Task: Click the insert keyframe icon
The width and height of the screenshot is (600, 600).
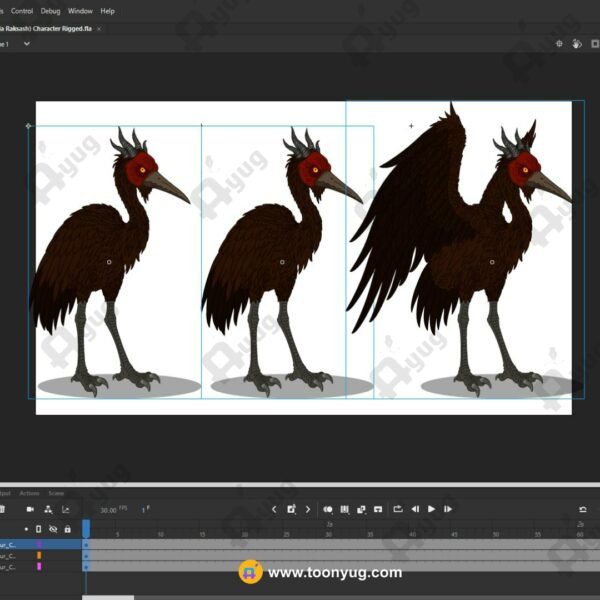Action: coord(291,509)
